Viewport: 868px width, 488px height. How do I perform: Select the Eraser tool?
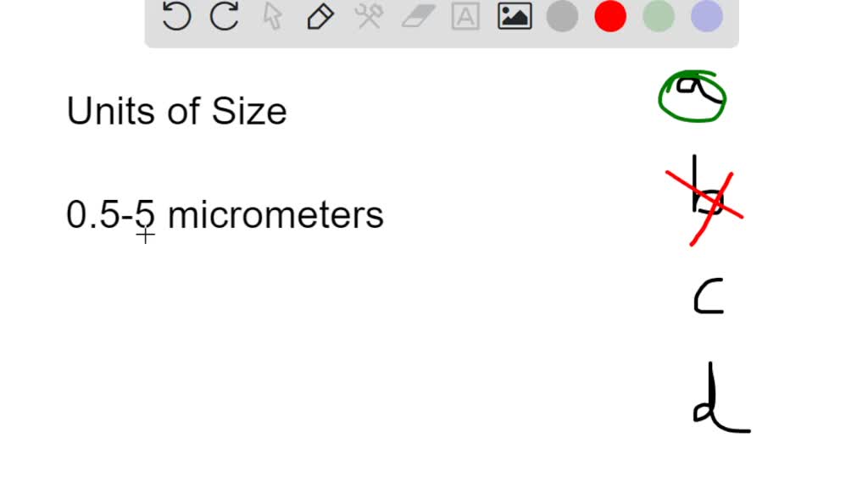(416, 16)
